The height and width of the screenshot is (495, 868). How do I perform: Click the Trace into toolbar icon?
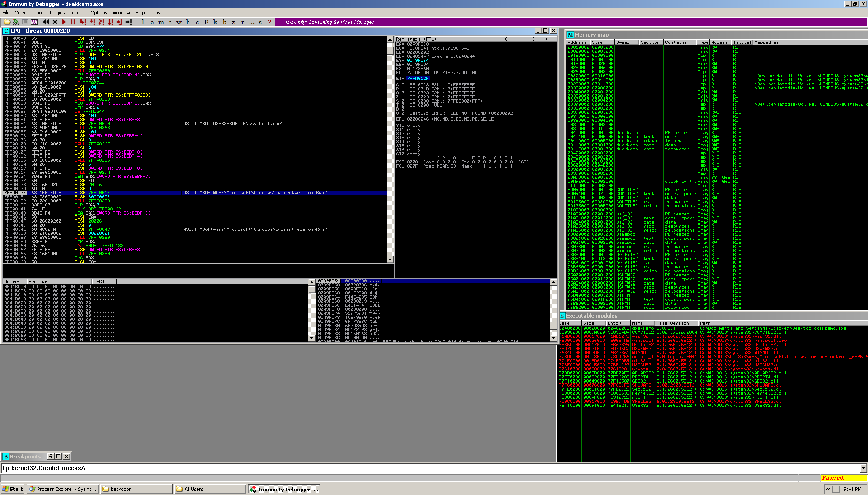[x=101, y=22]
